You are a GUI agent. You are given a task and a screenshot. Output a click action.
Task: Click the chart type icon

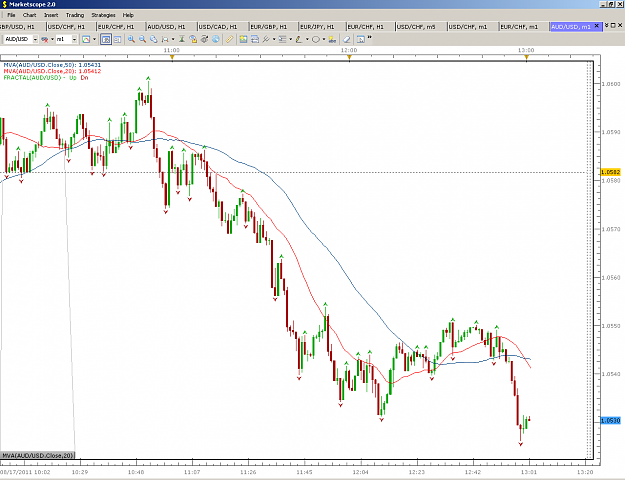(x=86, y=39)
